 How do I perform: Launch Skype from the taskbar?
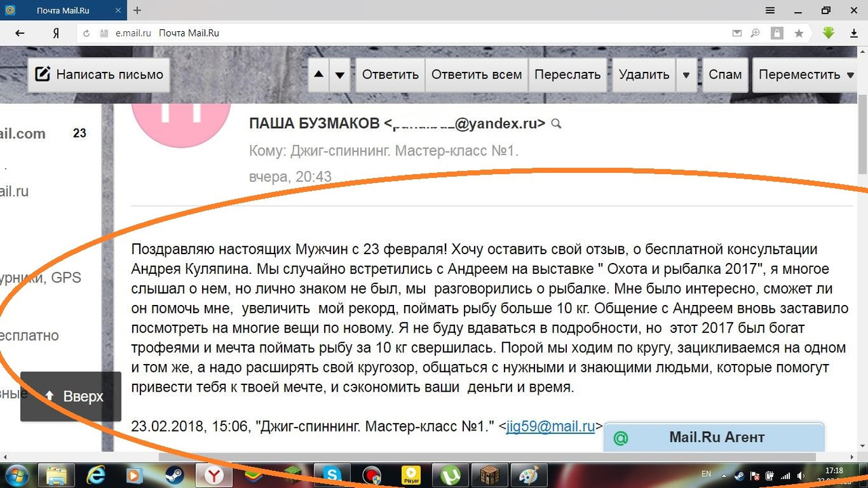(x=332, y=475)
